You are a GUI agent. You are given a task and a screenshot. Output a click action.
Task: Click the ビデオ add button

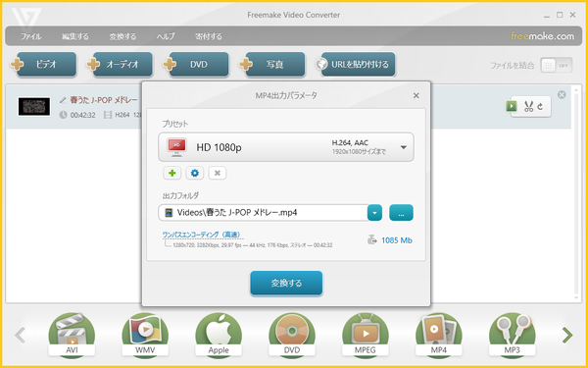click(43, 64)
